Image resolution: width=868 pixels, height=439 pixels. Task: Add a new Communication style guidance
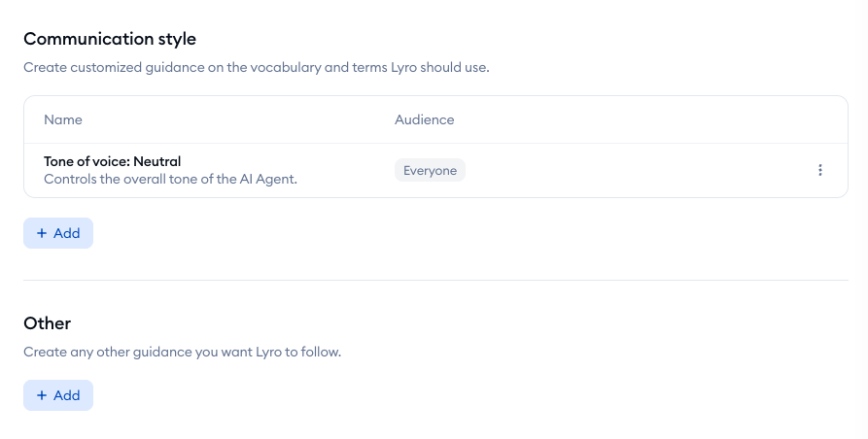point(58,233)
